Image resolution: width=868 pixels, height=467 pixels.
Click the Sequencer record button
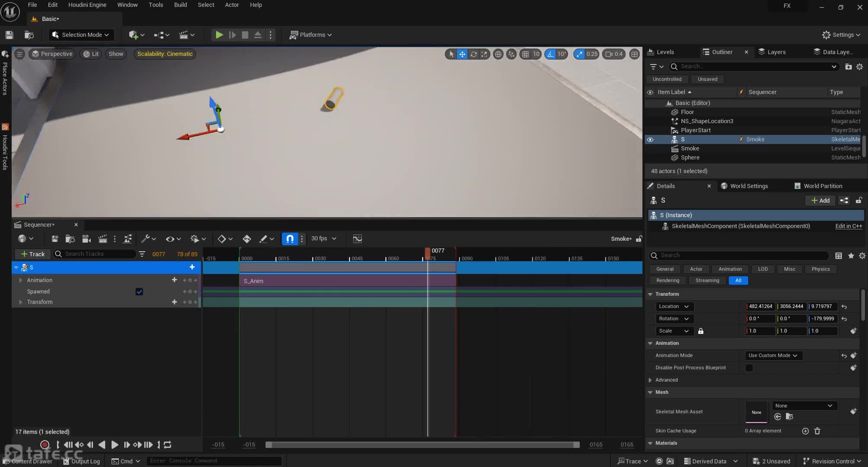45,445
